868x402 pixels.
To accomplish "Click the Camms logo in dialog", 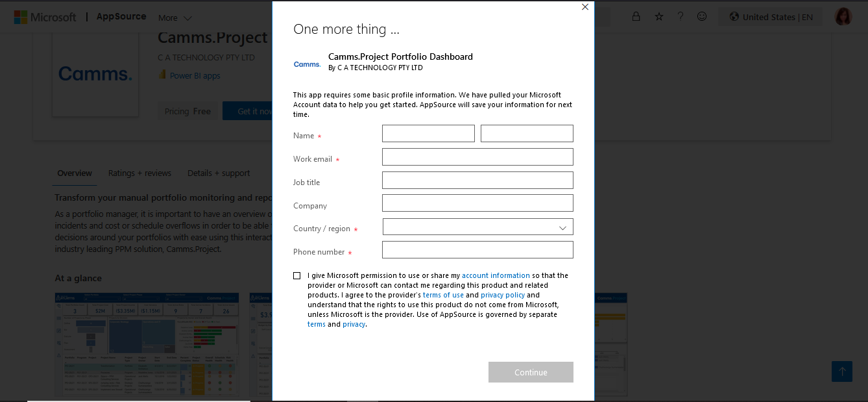I will coord(307,64).
